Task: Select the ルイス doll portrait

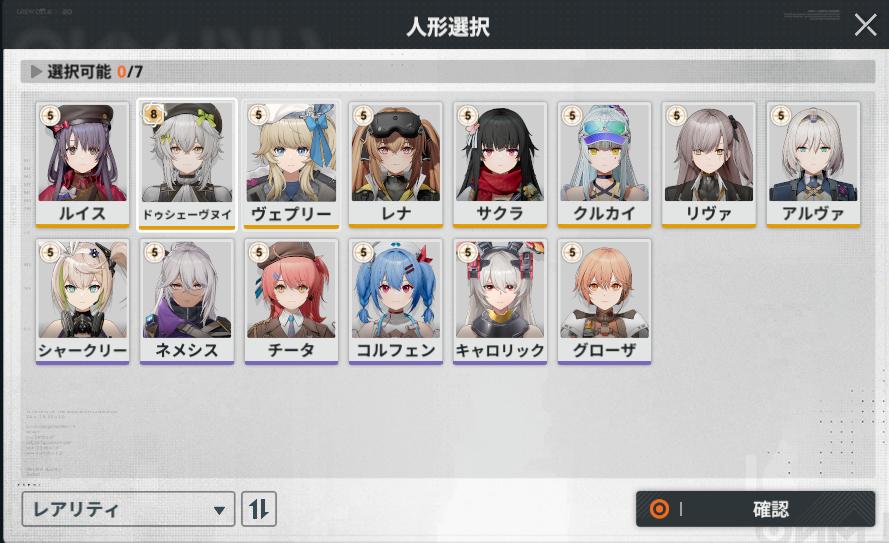Action: point(82,164)
